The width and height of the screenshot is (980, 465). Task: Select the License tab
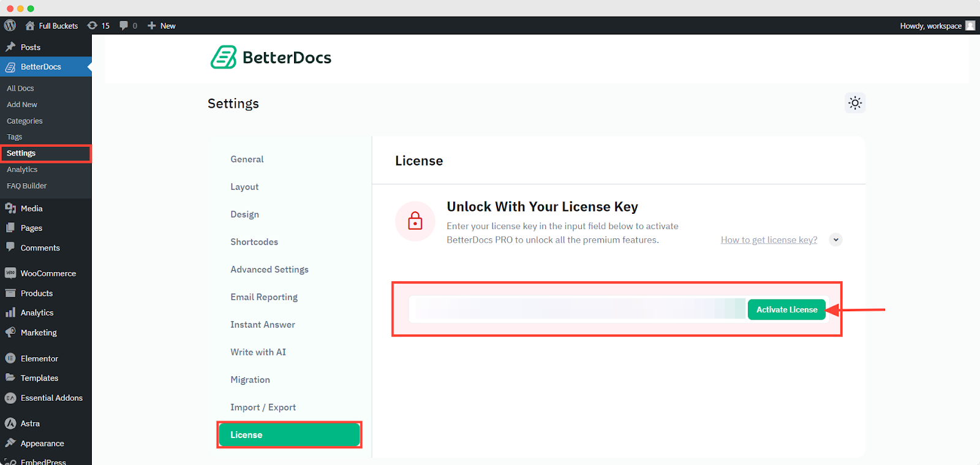[x=289, y=434]
